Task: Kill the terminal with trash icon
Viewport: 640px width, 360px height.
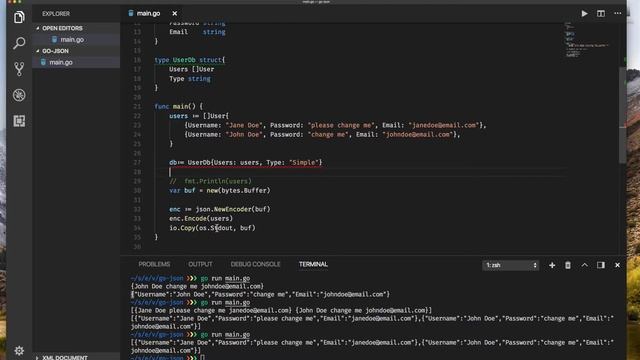Action: click(x=568, y=265)
